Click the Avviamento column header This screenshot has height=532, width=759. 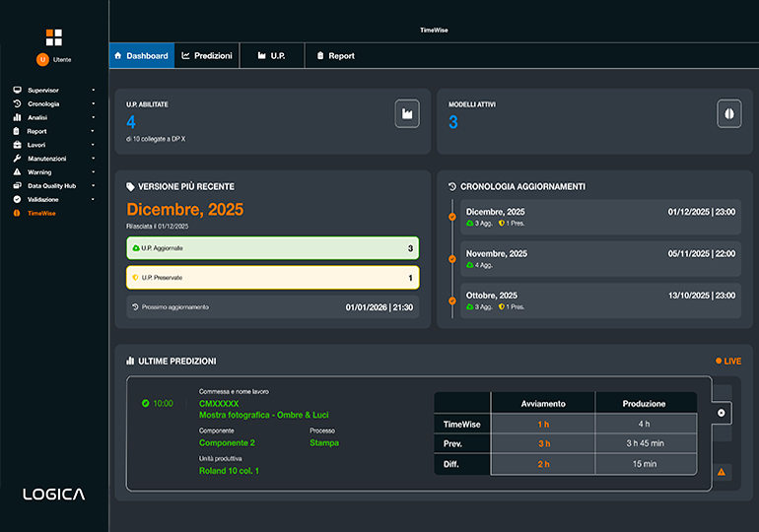[543, 403]
